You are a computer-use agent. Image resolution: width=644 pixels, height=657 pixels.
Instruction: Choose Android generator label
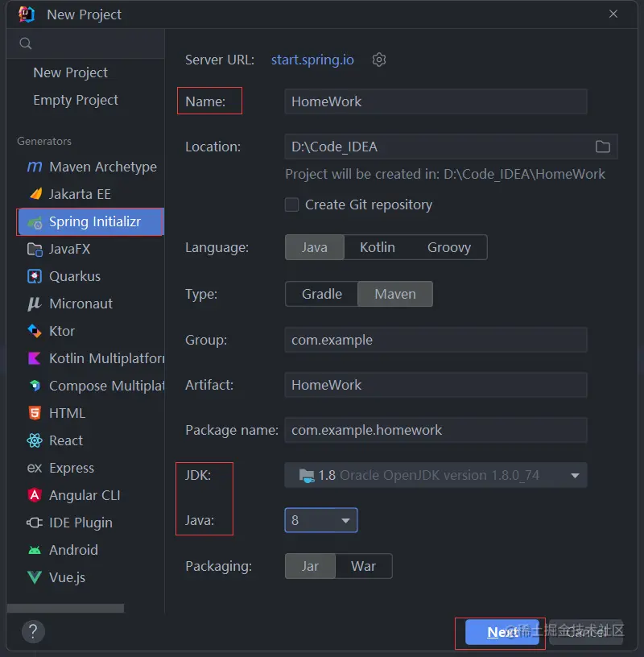pos(74,550)
